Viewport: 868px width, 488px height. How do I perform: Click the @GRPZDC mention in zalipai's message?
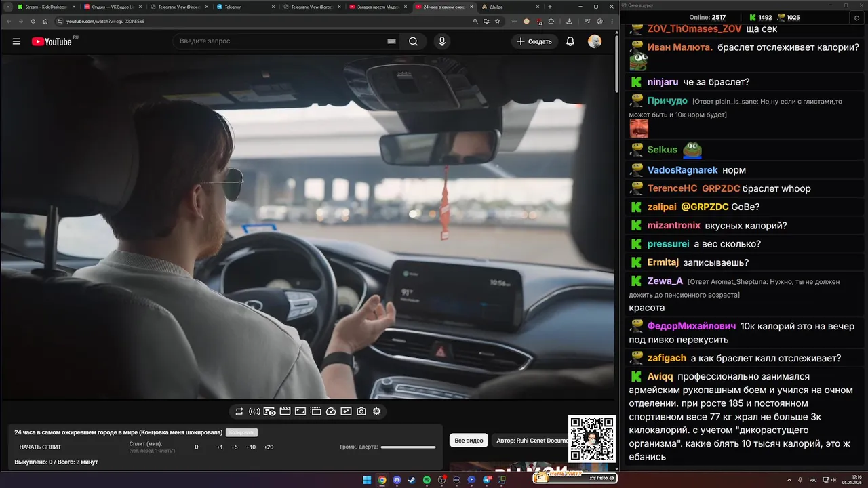705,207
